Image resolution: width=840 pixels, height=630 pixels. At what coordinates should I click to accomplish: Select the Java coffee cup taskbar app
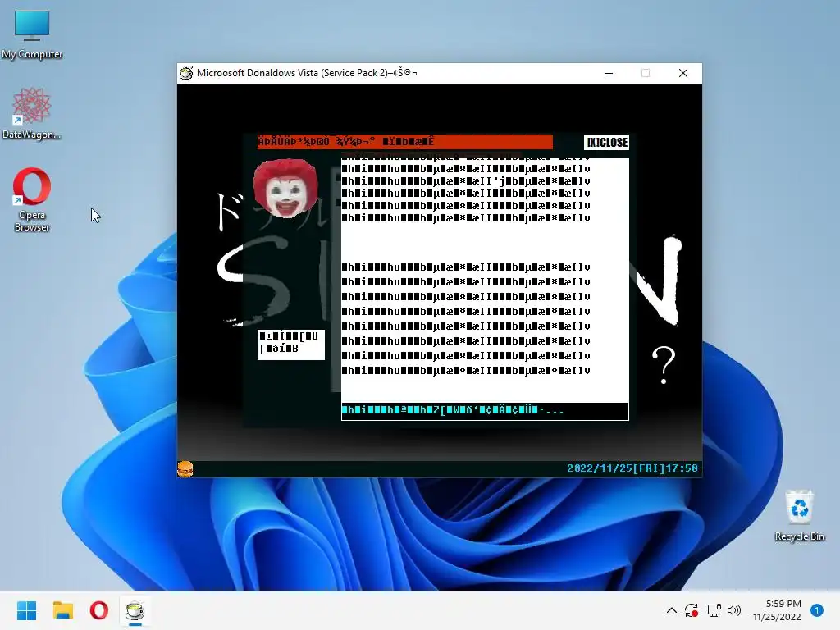[135, 610]
